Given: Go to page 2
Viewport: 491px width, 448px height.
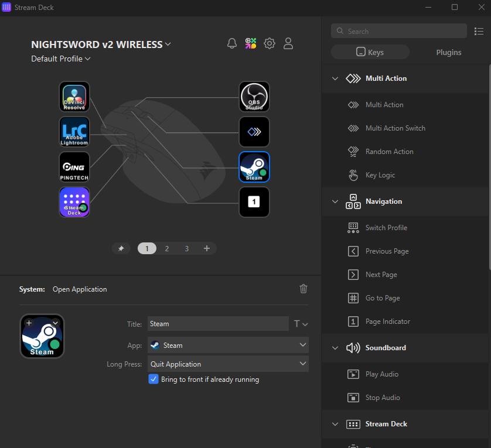Looking at the screenshot, I should (167, 248).
